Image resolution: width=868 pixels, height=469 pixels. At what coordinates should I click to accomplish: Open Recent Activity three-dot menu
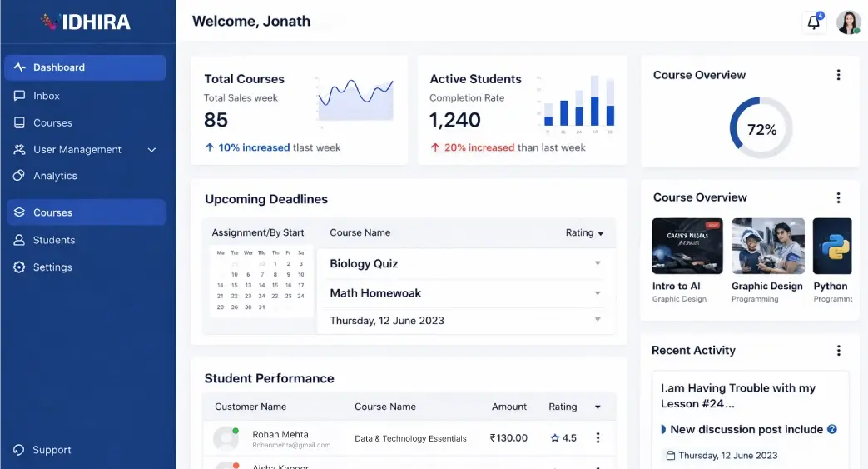point(838,351)
